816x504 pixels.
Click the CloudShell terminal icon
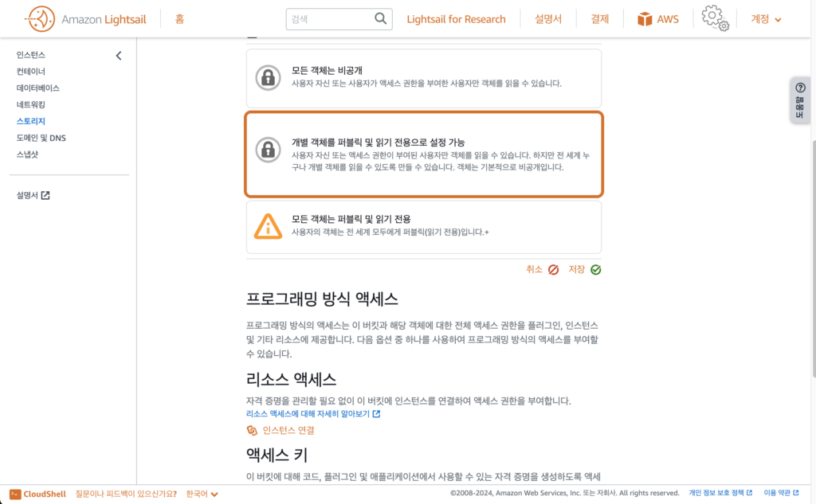point(15,494)
